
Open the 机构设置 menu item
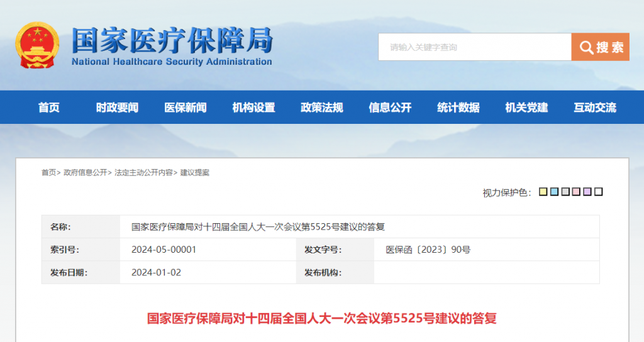click(x=253, y=108)
